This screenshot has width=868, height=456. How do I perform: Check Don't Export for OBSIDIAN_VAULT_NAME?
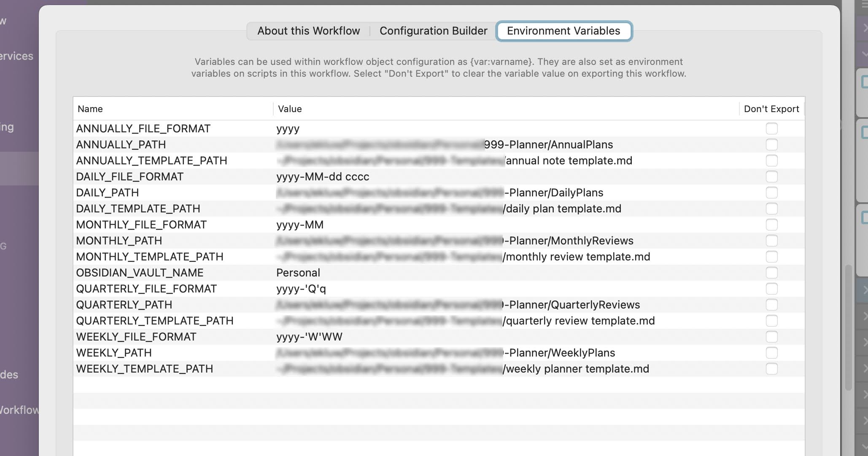coord(771,273)
